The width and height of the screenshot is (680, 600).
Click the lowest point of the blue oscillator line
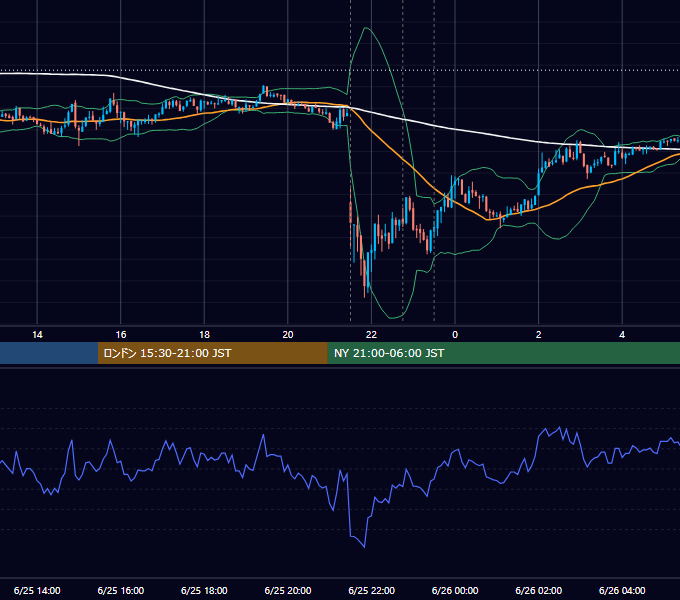(364, 547)
